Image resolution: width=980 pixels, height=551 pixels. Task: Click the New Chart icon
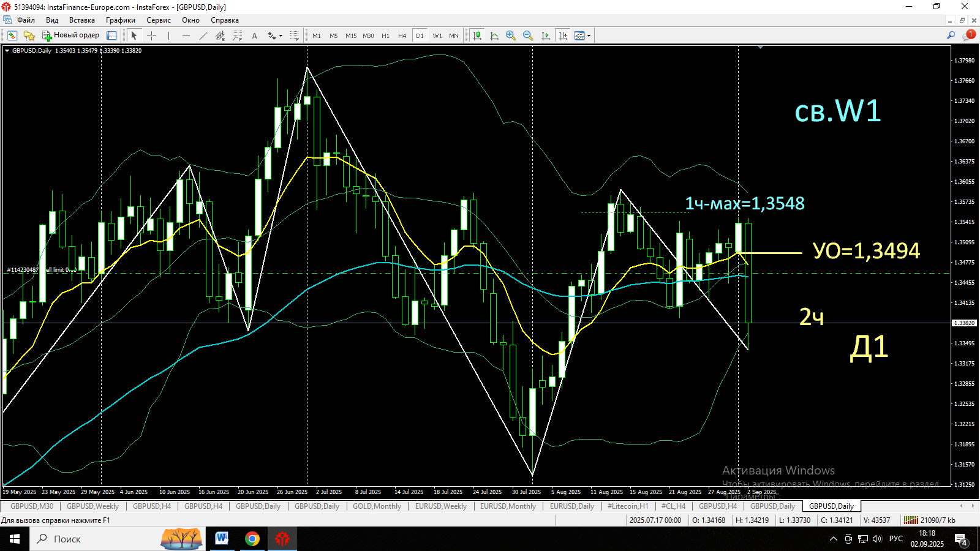click(12, 36)
